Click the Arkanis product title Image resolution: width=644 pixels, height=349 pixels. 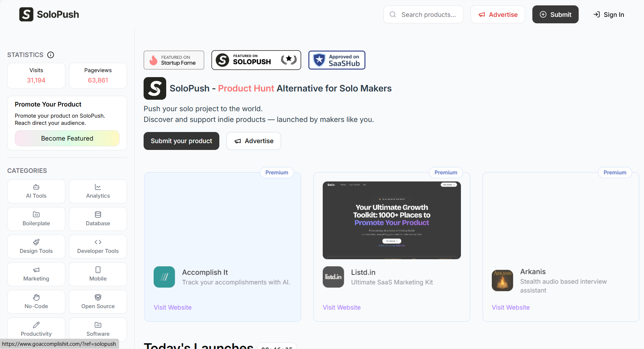coord(533,272)
